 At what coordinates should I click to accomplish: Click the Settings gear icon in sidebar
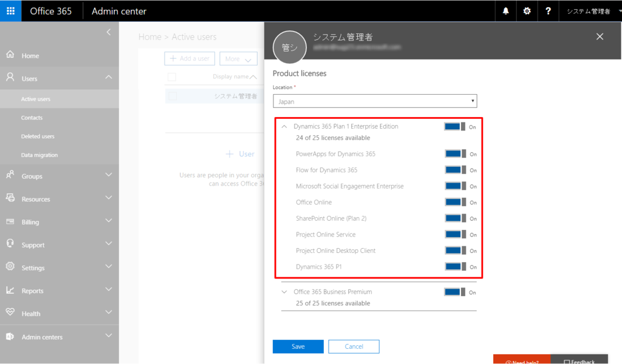[10, 266]
